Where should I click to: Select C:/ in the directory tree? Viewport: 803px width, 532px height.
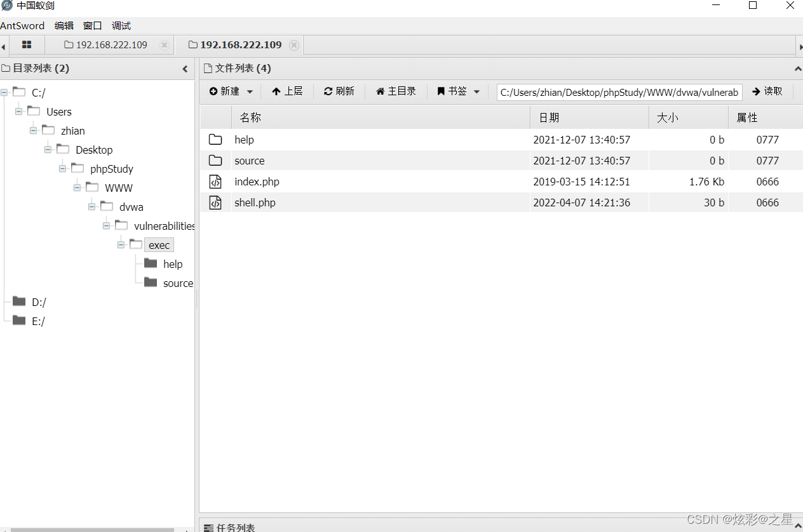point(38,93)
